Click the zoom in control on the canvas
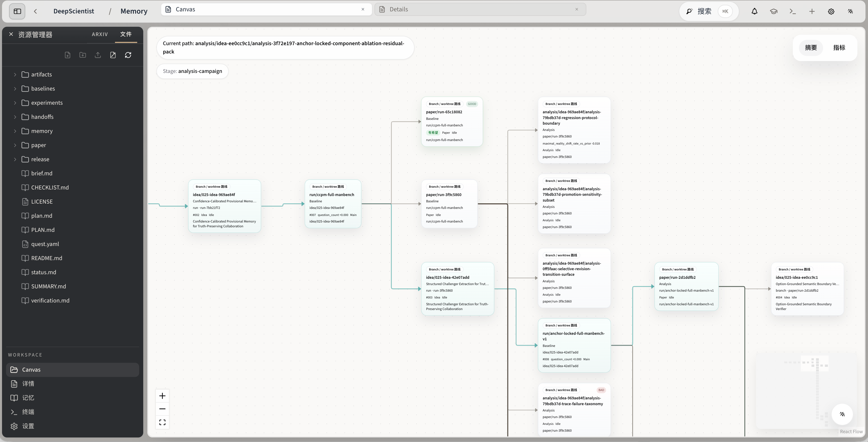This screenshot has width=868, height=442. (x=162, y=396)
